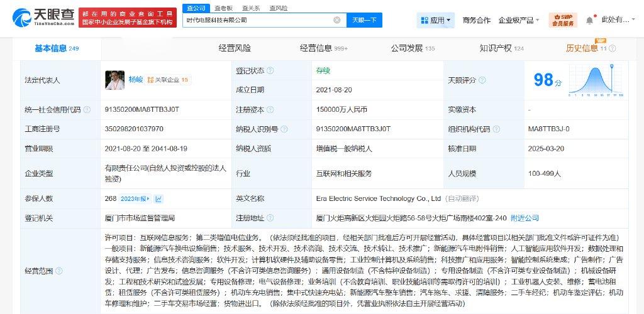The height and width of the screenshot is (314, 644).
Task: Switch to the 基本信息 tab
Action: click(57, 48)
